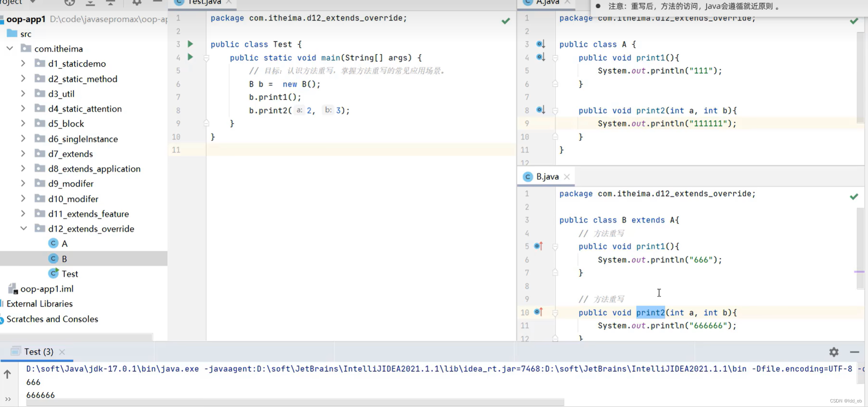Click println "111111" line in A.java

[x=667, y=123]
